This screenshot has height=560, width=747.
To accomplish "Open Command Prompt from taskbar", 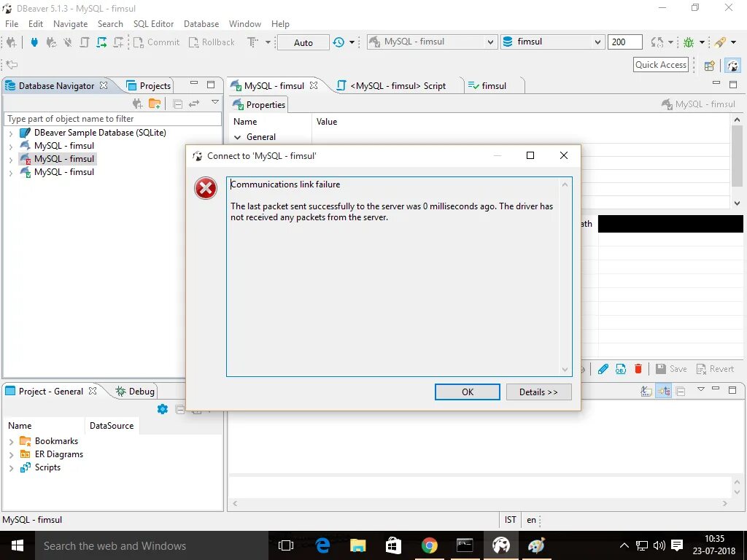I will (x=465, y=545).
